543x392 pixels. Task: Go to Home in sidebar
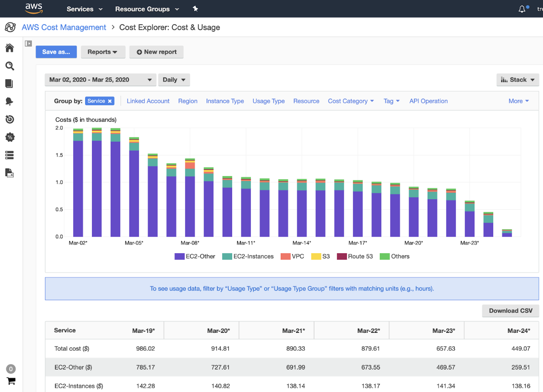pos(10,48)
